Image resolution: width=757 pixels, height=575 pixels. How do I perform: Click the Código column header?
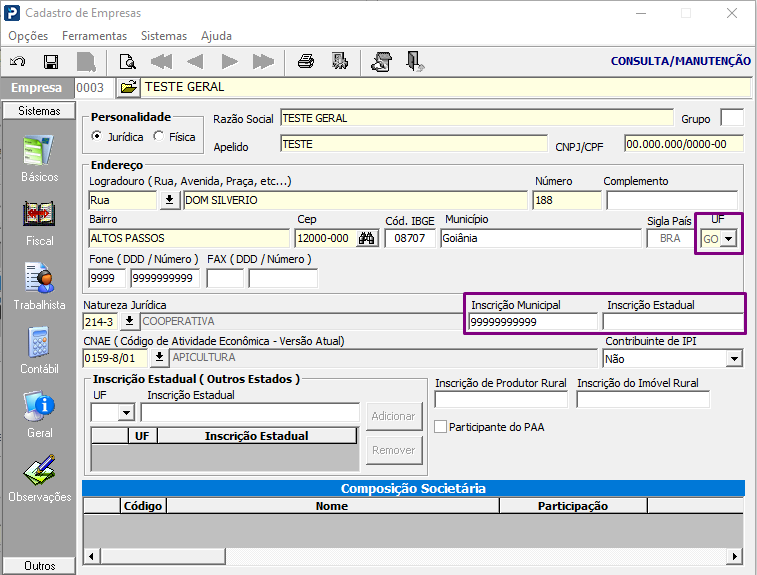click(x=143, y=505)
